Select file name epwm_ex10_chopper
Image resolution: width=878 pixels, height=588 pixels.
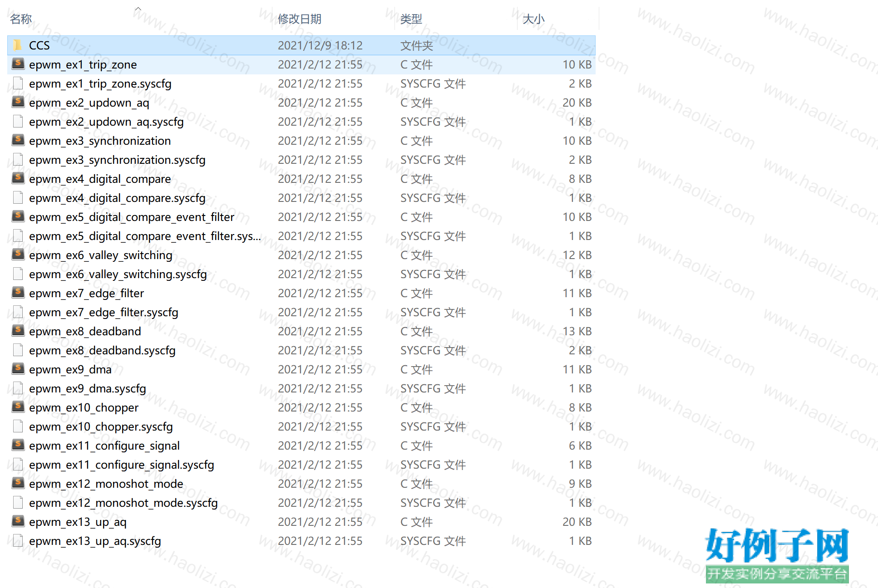[x=84, y=407]
